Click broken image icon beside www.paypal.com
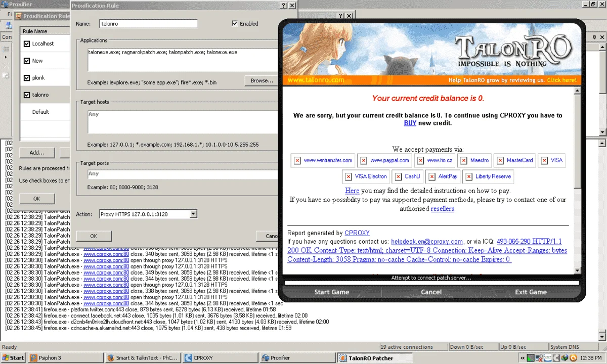 [x=363, y=160]
